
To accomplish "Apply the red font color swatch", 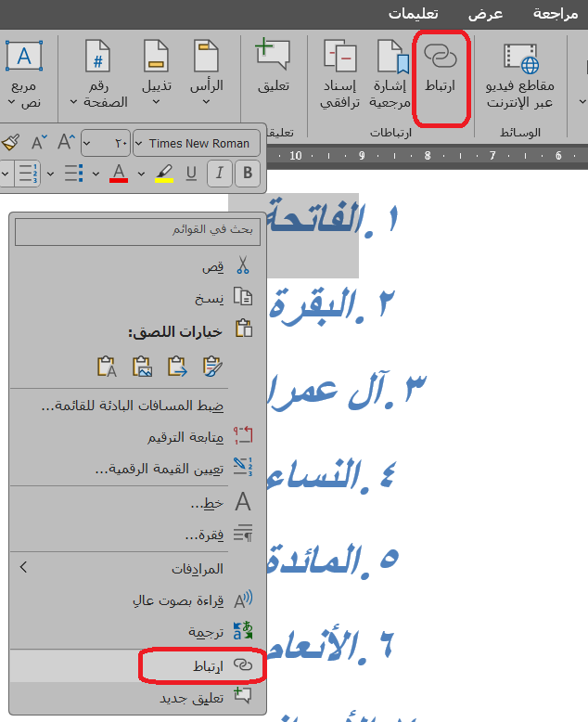I will coord(118,173).
